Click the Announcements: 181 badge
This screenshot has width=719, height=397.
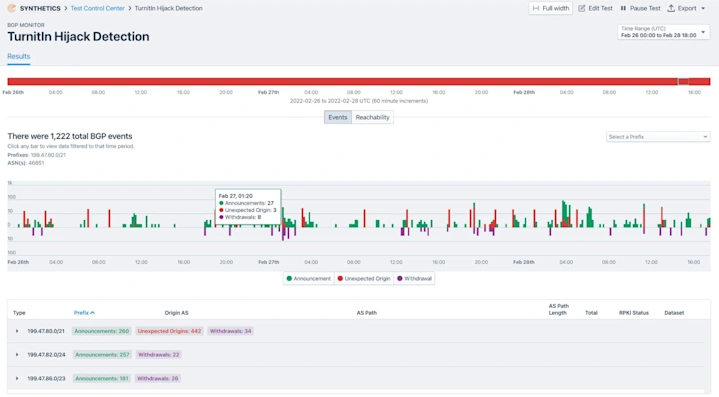(x=101, y=379)
